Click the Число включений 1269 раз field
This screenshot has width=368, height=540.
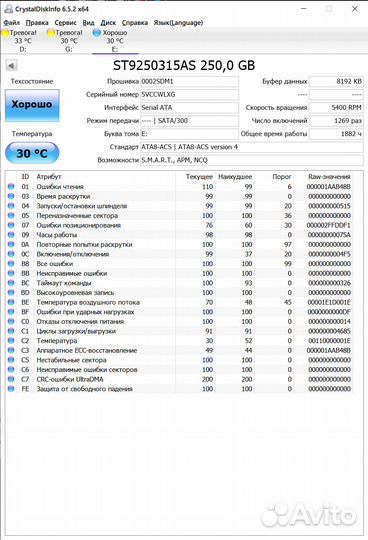(336, 121)
